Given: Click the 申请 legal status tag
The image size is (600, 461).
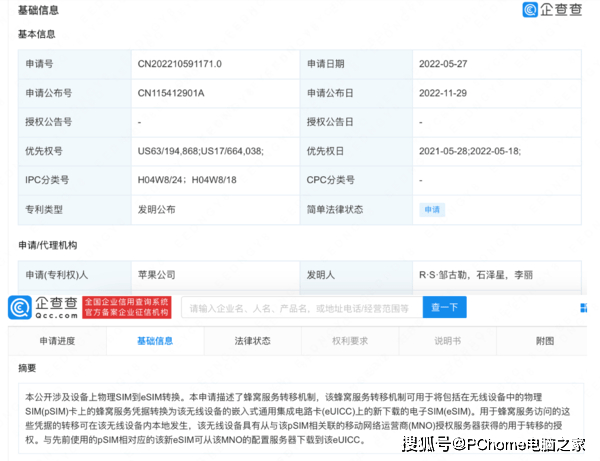Looking at the screenshot, I should [431, 210].
